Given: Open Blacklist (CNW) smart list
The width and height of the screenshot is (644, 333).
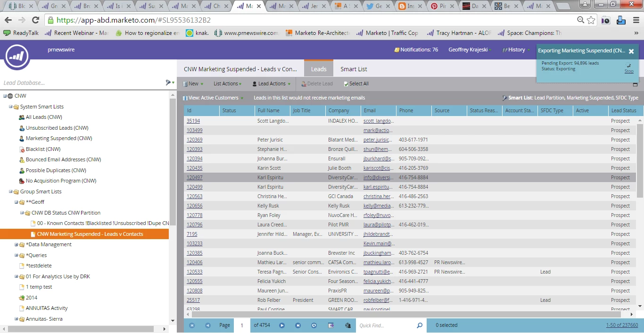Looking at the screenshot, I should (x=43, y=149).
